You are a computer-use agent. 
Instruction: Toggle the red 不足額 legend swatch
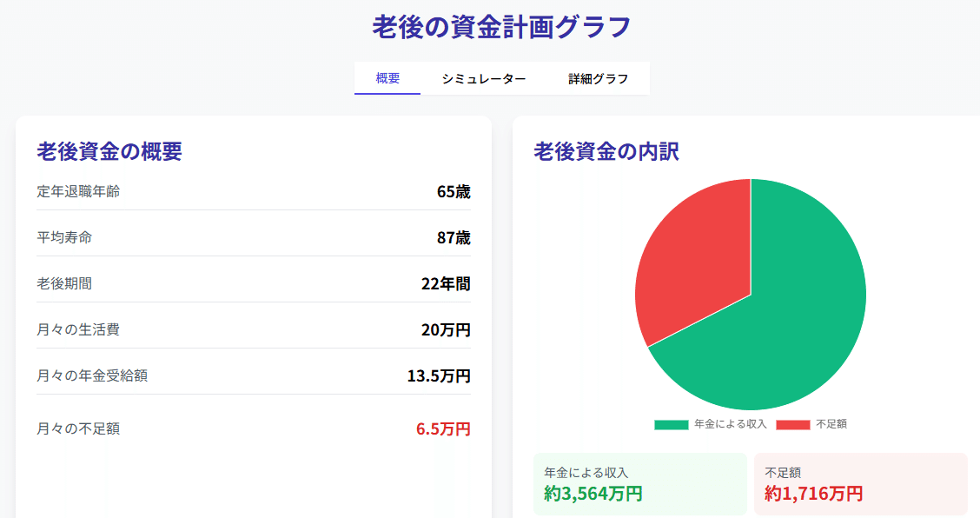[793, 425]
